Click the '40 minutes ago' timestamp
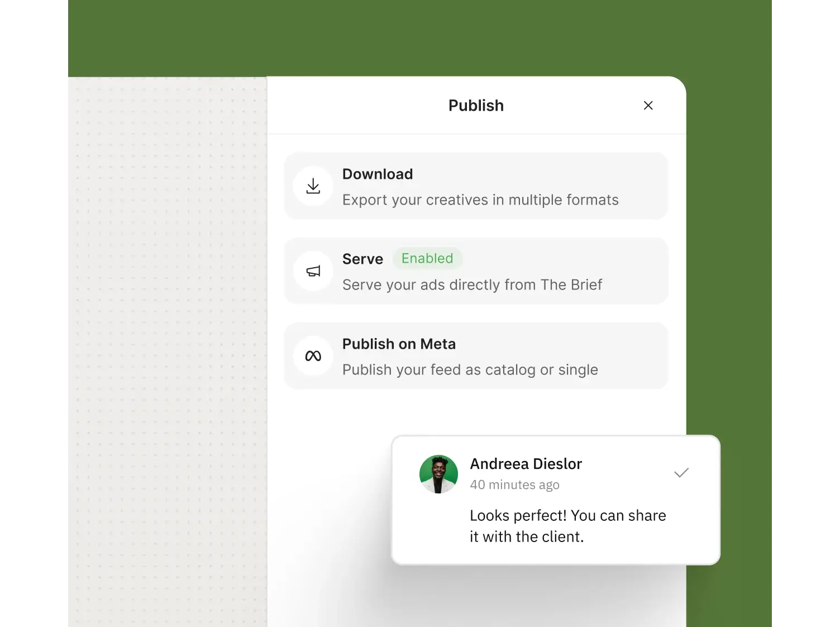 point(515,485)
